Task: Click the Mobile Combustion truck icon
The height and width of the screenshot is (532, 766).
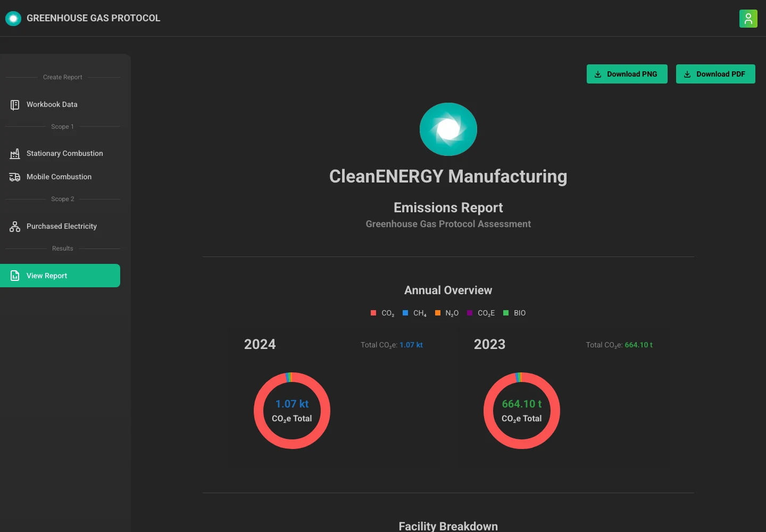Action: tap(15, 177)
